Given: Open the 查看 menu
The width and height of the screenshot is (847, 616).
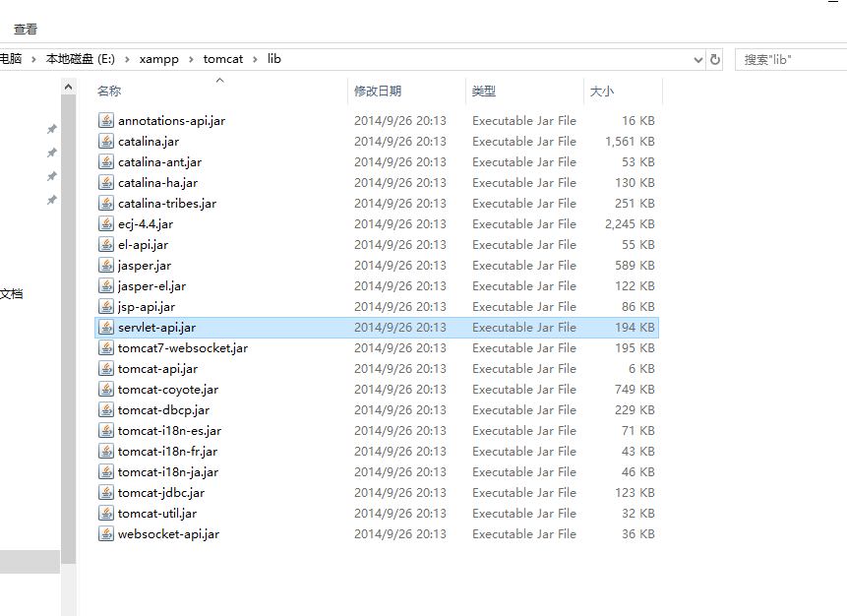Looking at the screenshot, I should (25, 29).
